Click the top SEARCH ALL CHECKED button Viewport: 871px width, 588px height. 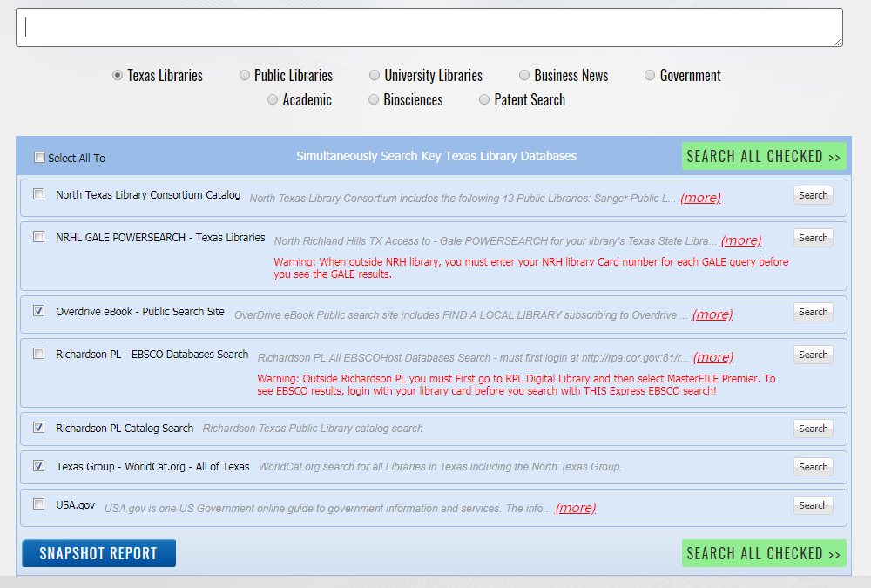pyautogui.click(x=764, y=156)
